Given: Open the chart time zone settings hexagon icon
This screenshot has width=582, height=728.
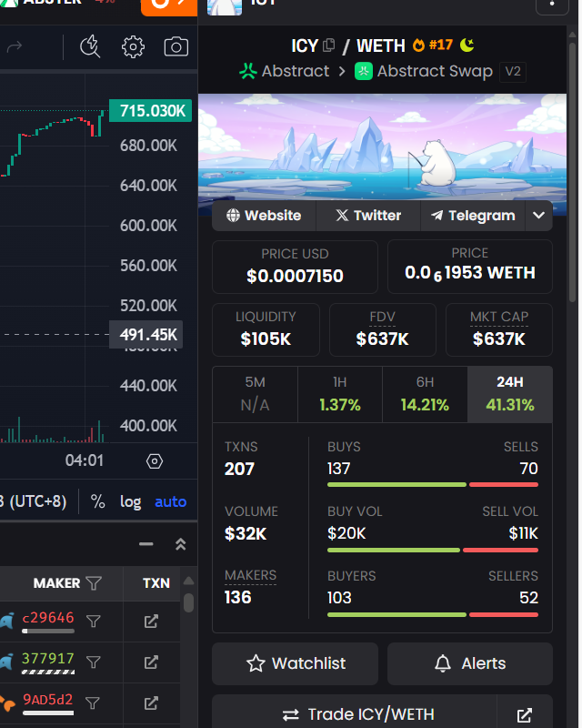Looking at the screenshot, I should coord(155,461).
